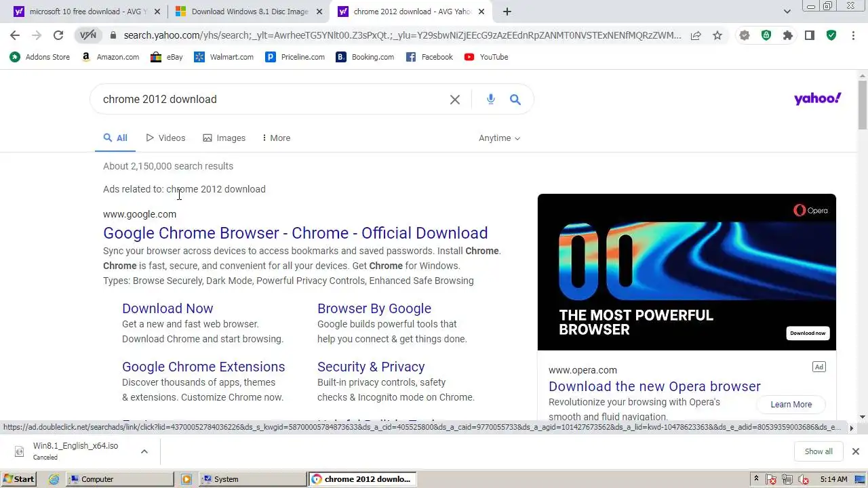This screenshot has width=868, height=488.
Task: Open the Extensions puzzle-piece menu
Action: click(x=788, y=35)
